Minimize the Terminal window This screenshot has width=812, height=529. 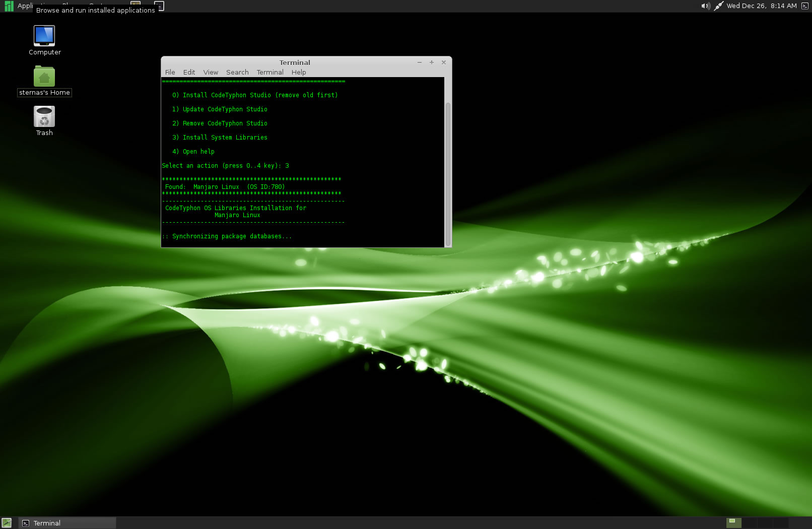coord(420,62)
